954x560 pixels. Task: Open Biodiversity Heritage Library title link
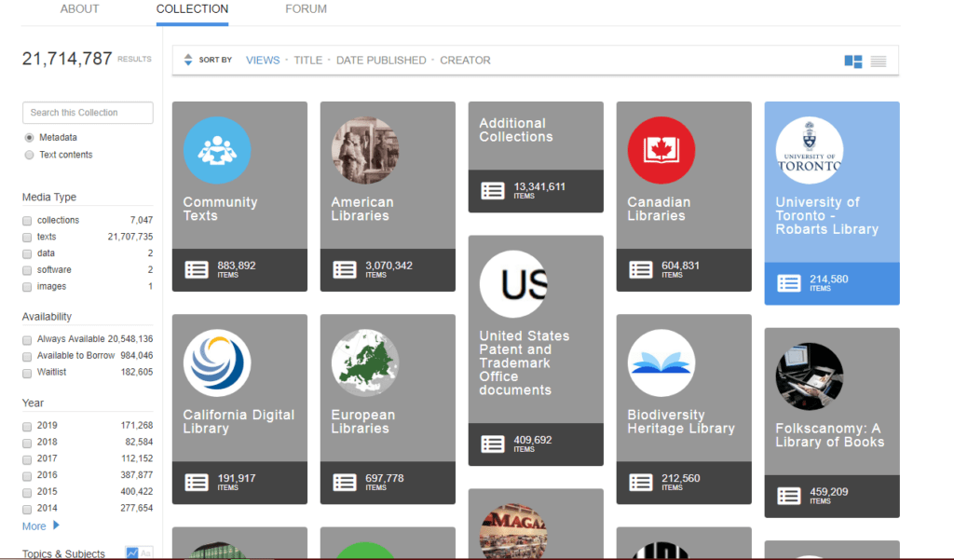tap(681, 421)
